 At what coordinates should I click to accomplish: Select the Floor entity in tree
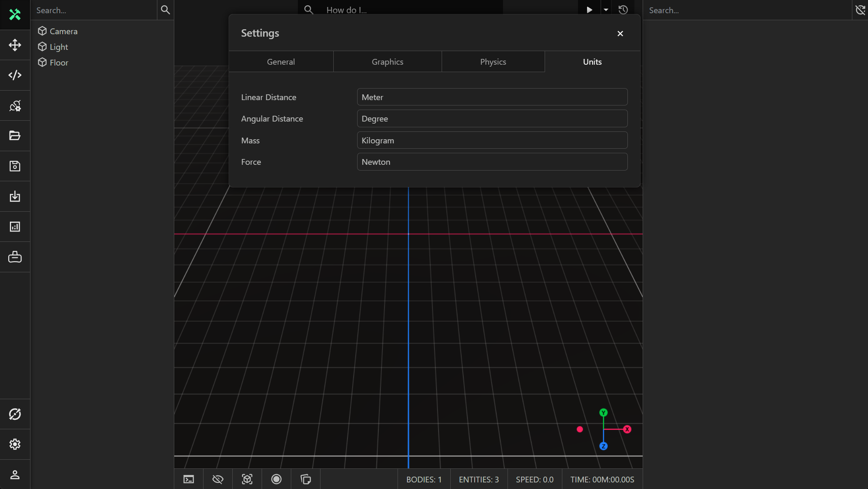tap(59, 63)
